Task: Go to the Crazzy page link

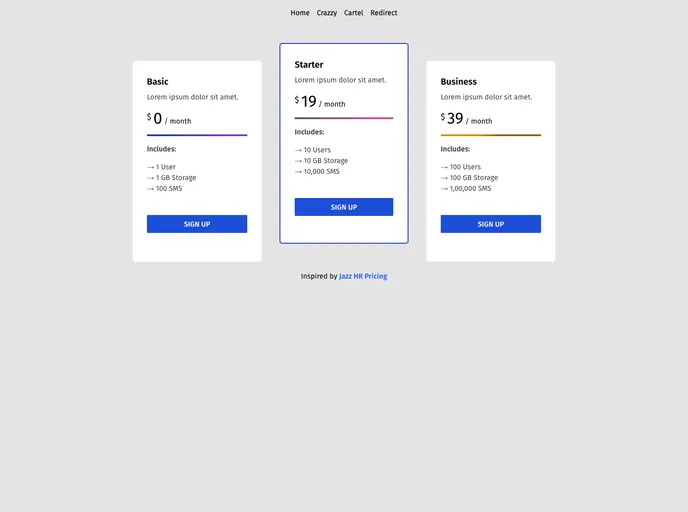Action: [x=327, y=13]
